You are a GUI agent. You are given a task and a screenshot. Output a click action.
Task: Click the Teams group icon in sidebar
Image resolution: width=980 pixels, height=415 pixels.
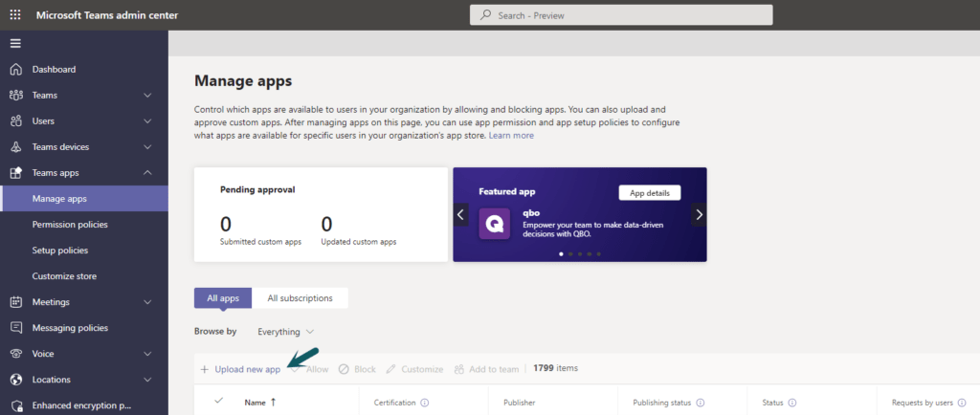click(16, 96)
